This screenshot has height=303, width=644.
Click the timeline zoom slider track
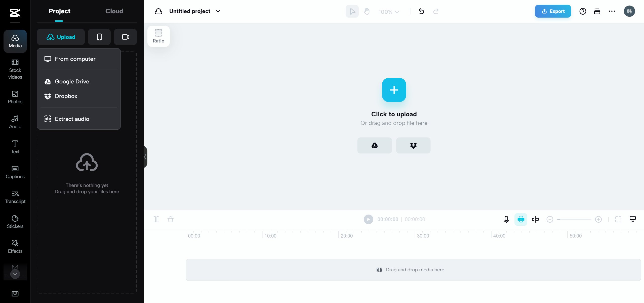click(574, 219)
